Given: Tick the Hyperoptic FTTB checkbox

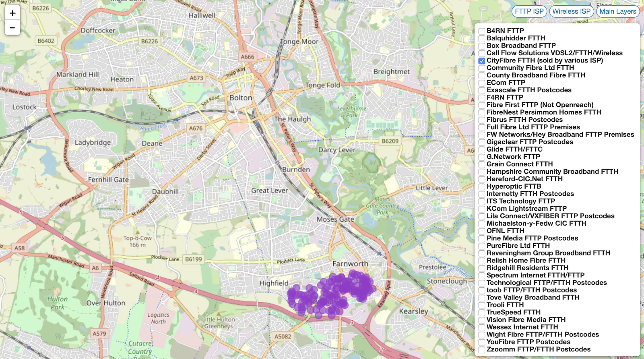Looking at the screenshot, I should tap(481, 187).
